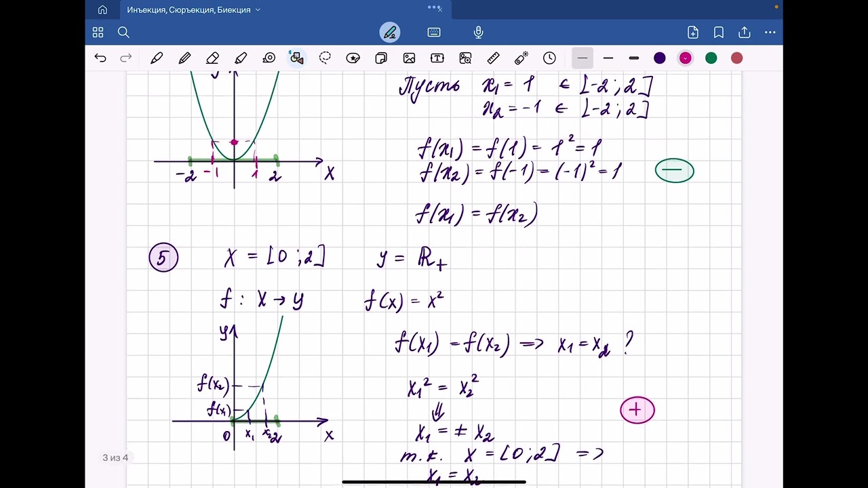
Task: Pick the magenta pen color
Action: click(x=686, y=58)
